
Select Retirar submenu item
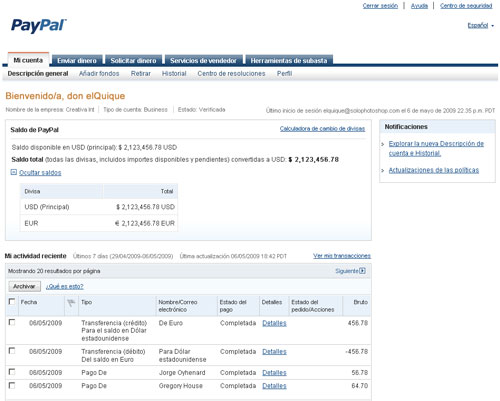coord(141,73)
